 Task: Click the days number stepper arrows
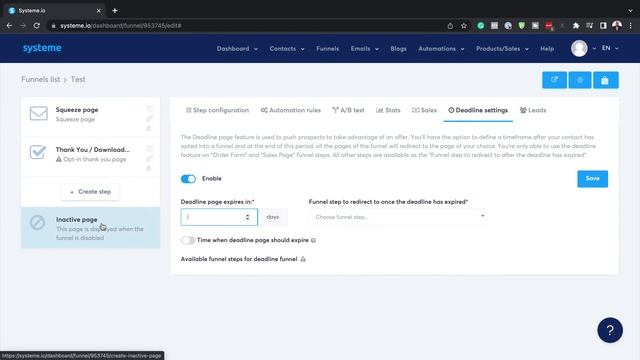tap(247, 217)
